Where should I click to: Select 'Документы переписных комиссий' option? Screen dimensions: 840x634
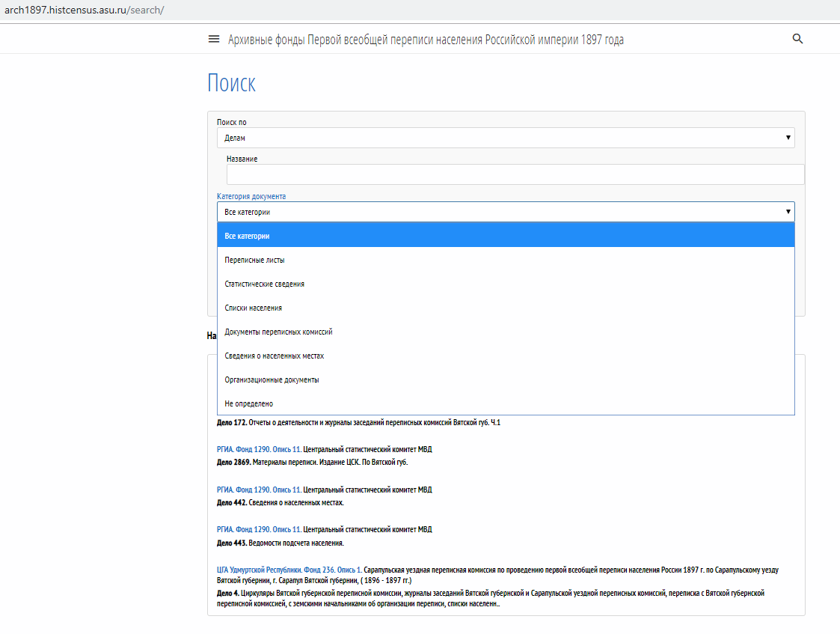279,332
